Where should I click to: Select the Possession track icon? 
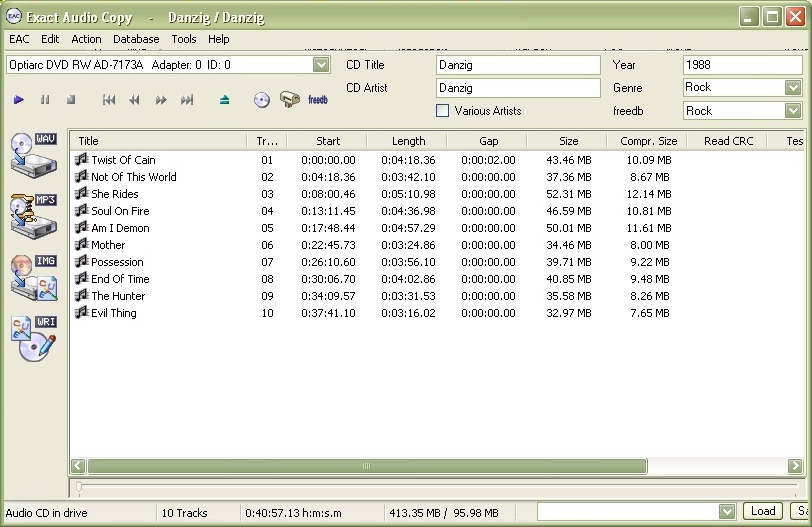81,261
